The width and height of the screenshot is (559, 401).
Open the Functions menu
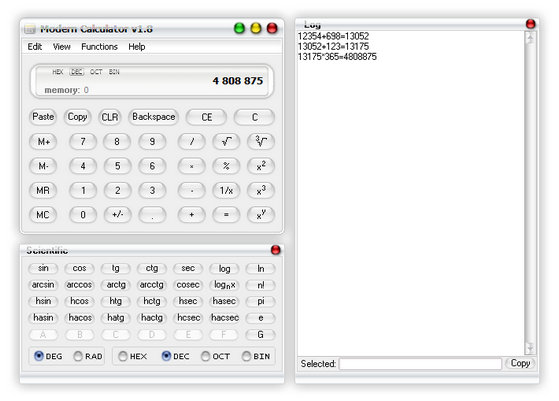coord(99,47)
